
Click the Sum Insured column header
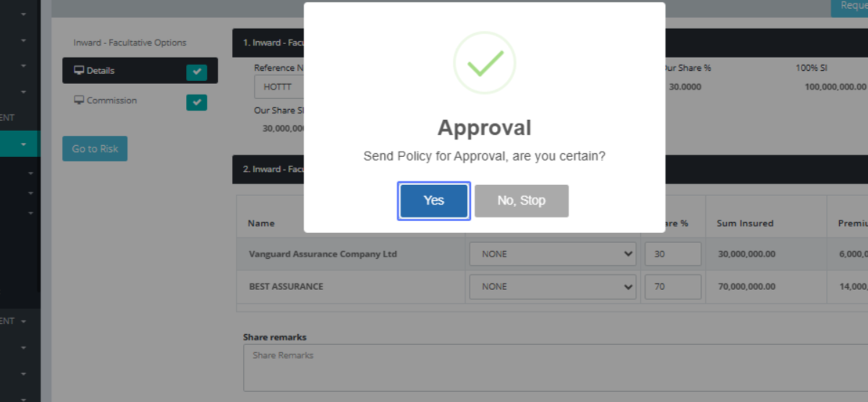tap(745, 223)
